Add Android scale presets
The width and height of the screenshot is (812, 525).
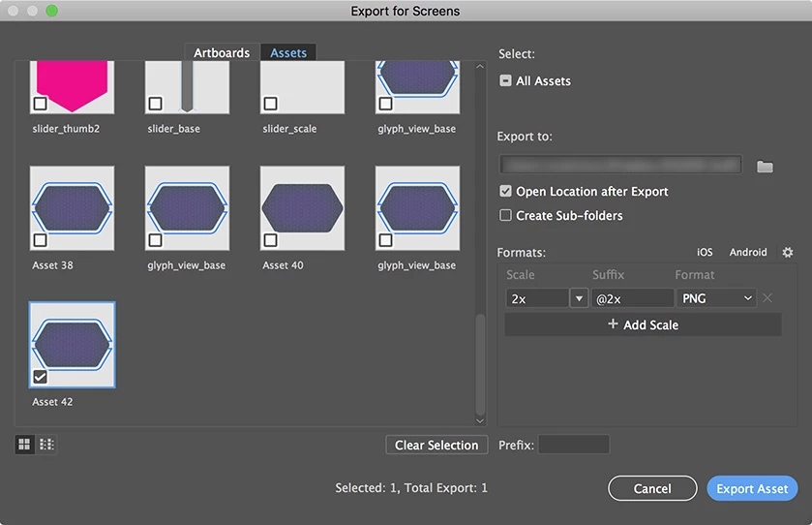pyautogui.click(x=748, y=252)
